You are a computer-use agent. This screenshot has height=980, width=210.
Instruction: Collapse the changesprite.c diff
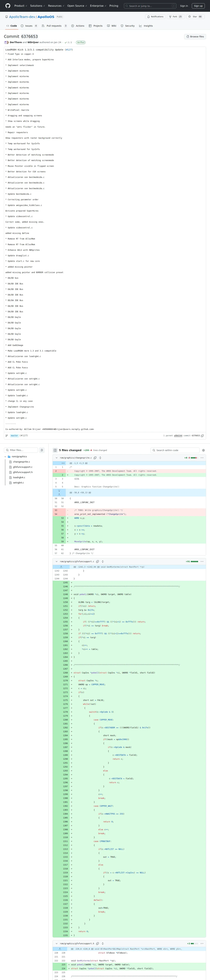56,458
